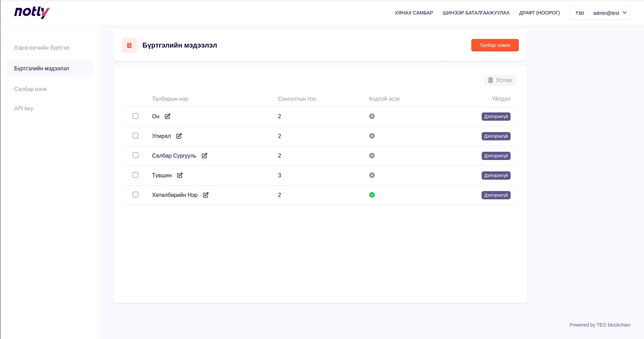Click the orange clipboard icon in header
644x339 pixels.
click(129, 45)
